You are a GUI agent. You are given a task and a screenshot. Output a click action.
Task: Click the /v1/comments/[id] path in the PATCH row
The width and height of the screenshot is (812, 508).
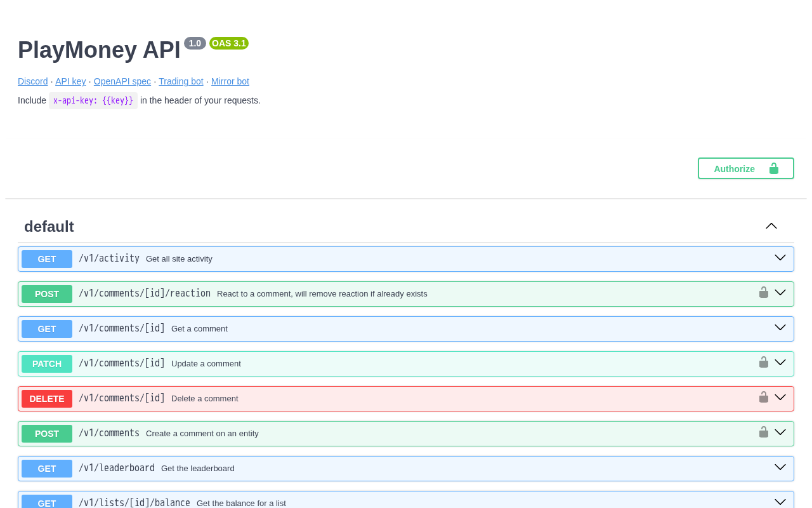pyautogui.click(x=122, y=363)
